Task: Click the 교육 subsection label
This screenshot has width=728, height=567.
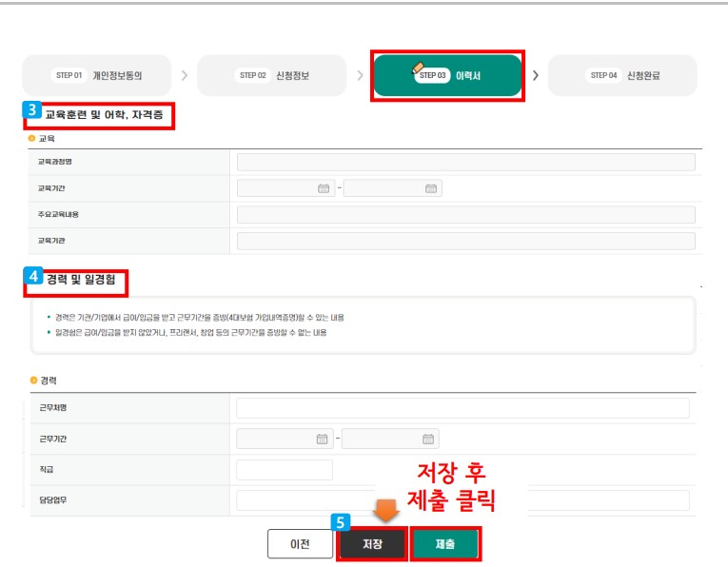Action: pos(47,138)
